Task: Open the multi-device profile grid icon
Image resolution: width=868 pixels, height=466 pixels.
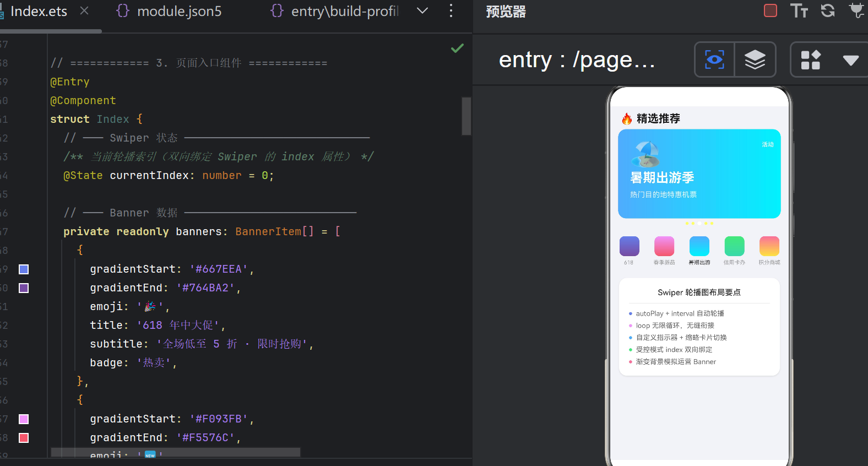Action: [811, 59]
